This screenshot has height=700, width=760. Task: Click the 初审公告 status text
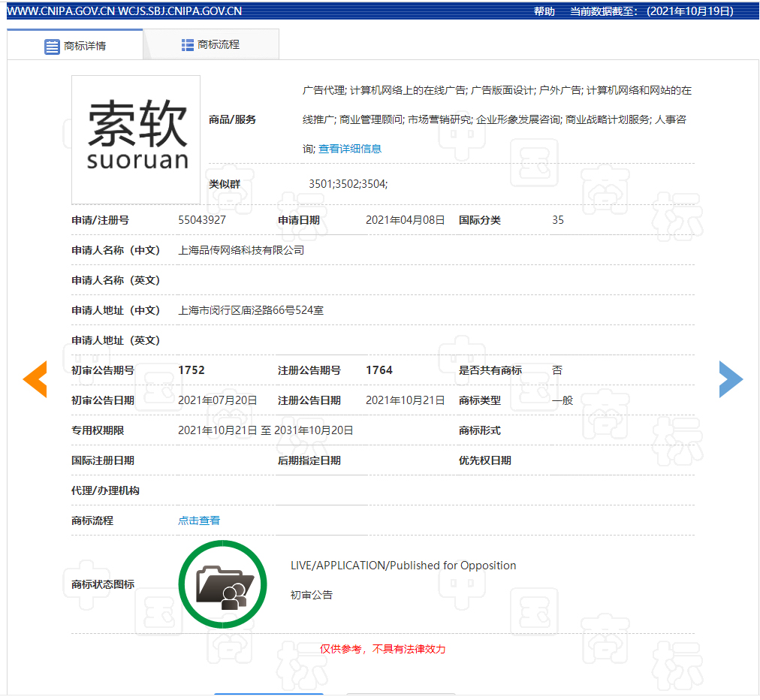point(311,594)
